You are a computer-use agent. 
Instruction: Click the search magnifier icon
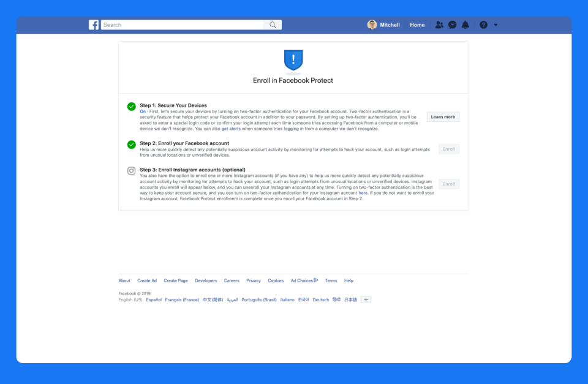point(273,25)
